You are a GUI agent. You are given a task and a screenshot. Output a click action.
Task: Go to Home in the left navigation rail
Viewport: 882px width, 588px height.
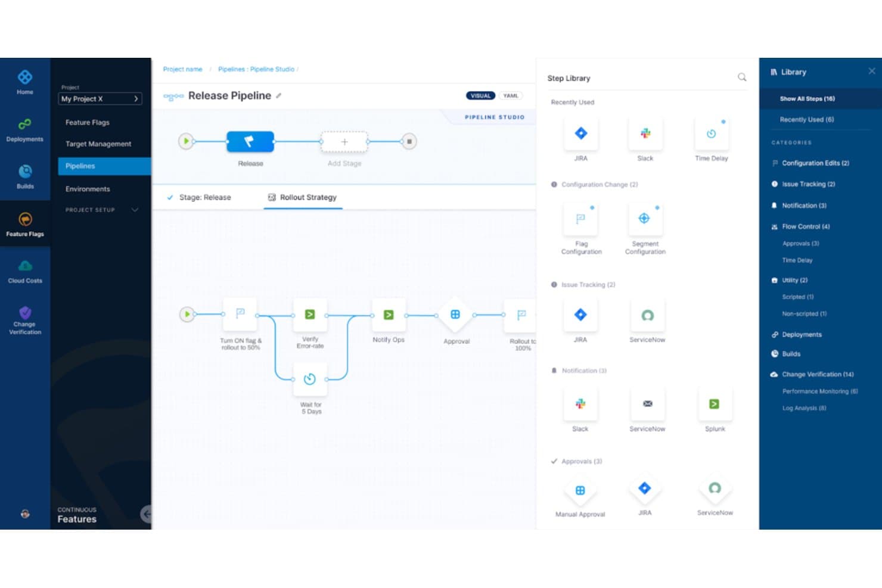coord(25,82)
